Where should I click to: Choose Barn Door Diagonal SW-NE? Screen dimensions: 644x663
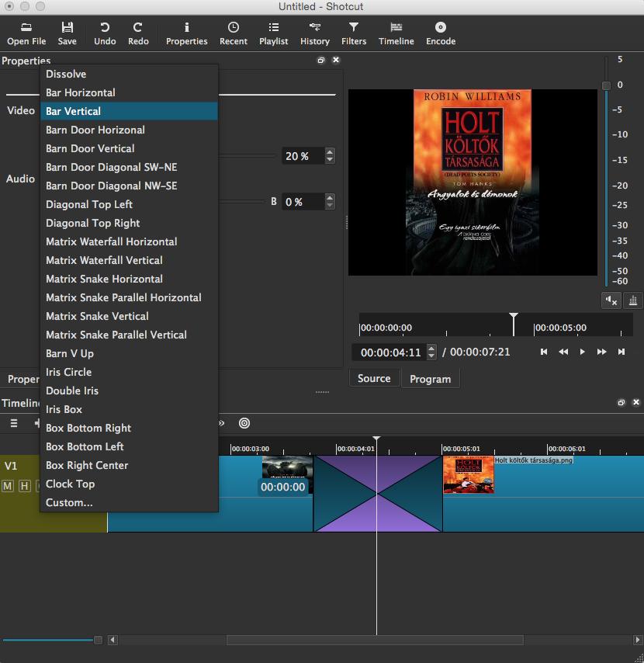coord(130,167)
